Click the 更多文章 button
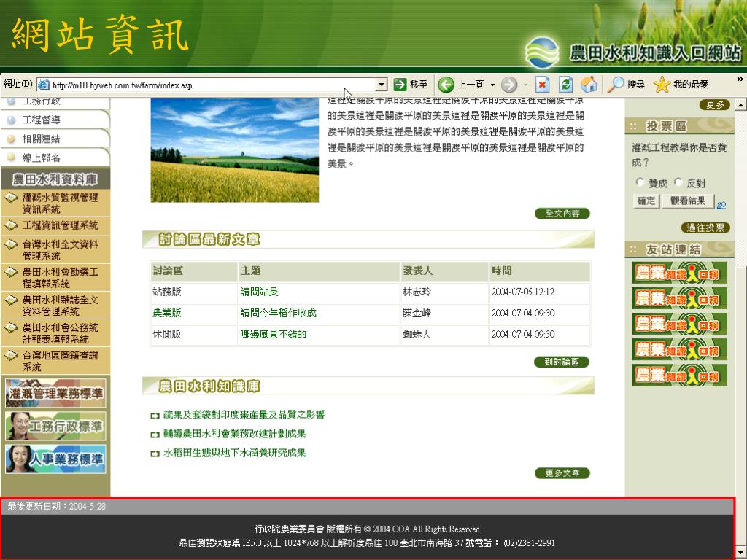This screenshot has width=747, height=560. pyautogui.click(x=562, y=472)
